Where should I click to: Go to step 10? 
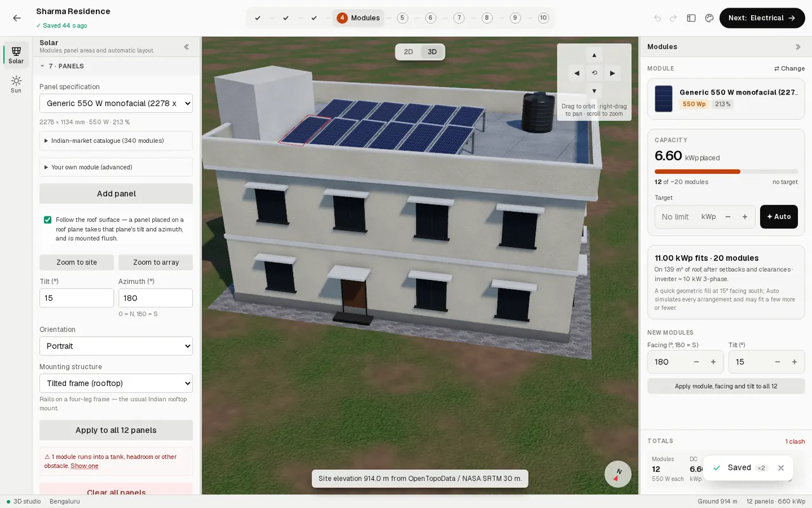543,18
